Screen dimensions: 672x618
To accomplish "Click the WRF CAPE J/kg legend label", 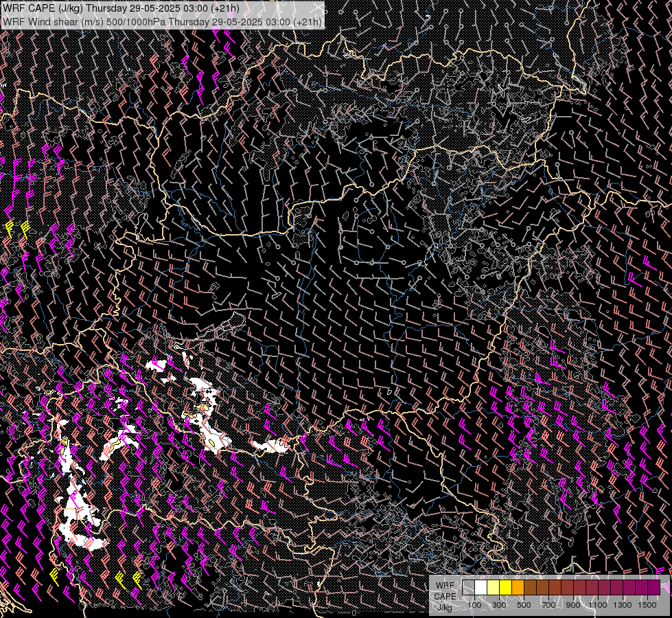I will (x=445, y=597).
